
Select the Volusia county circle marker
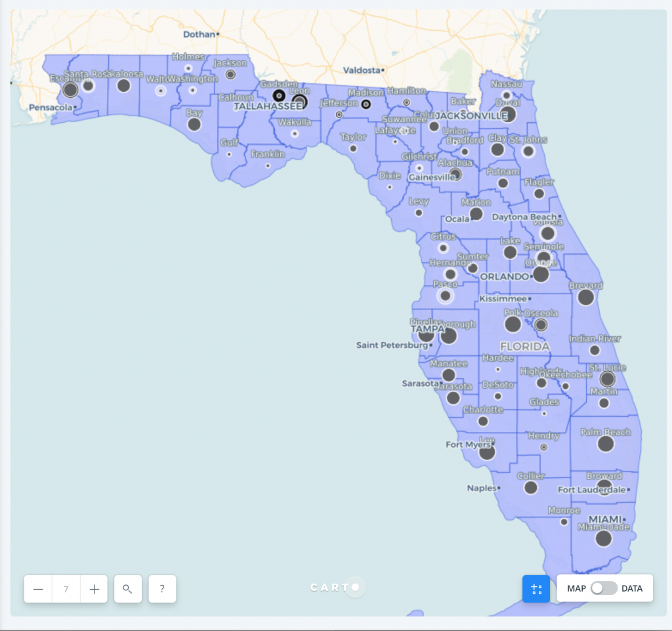(x=548, y=233)
